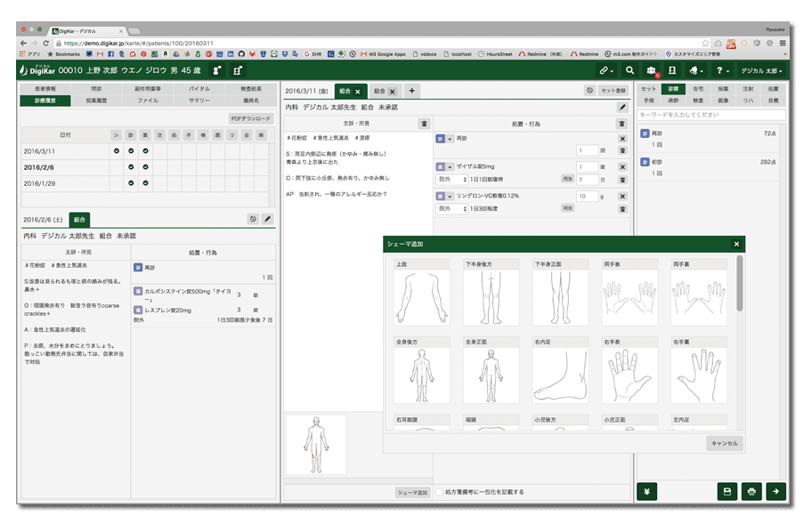
Task: Toggle the 検 filter in the visit history header
Action: click(x=204, y=135)
